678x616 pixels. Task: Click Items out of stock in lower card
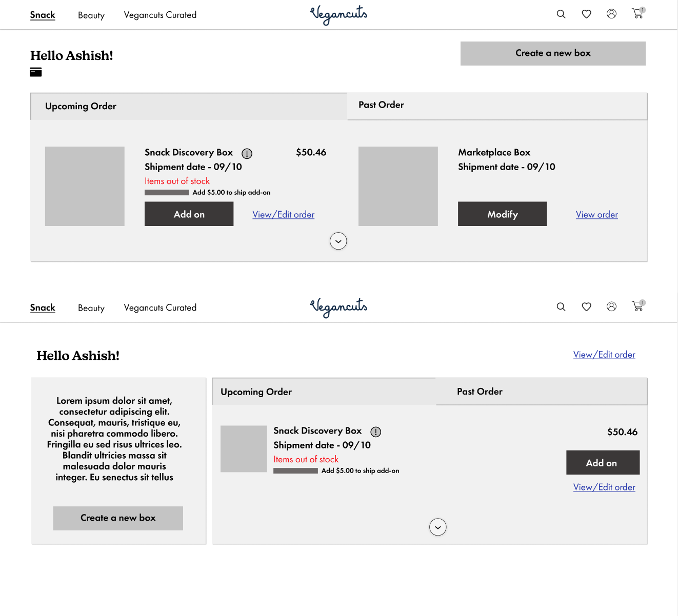pos(306,459)
